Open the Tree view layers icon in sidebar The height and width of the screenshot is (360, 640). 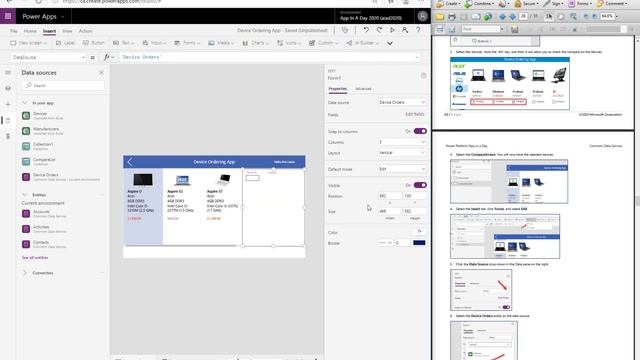[x=8, y=88]
